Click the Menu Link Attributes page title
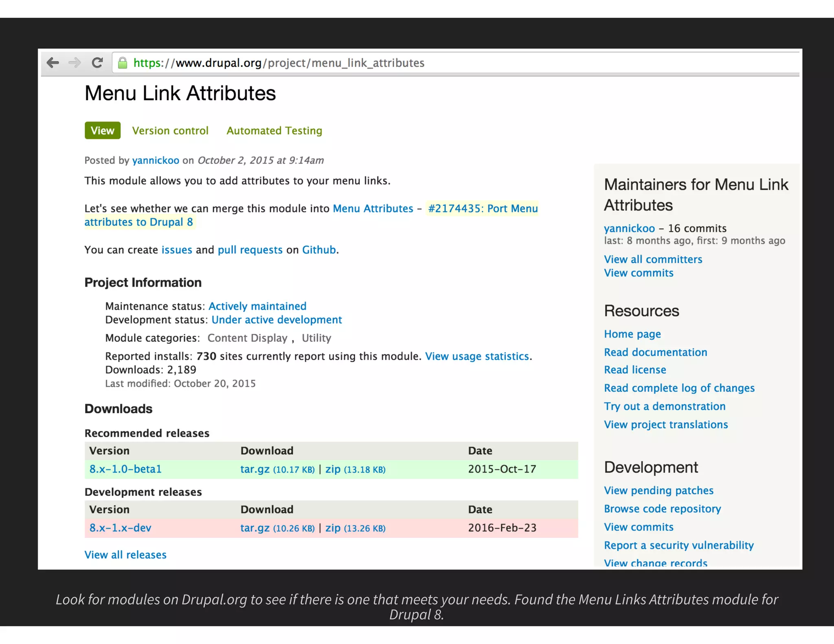 (180, 93)
